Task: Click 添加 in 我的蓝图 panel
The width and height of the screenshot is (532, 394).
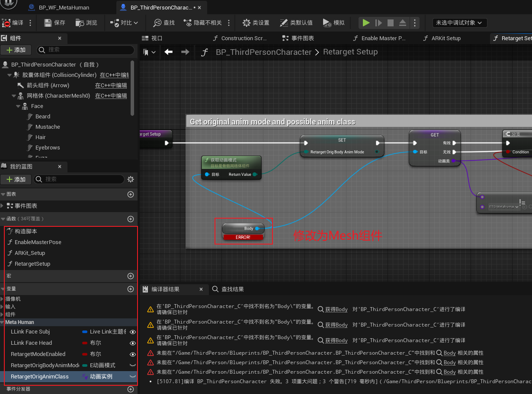Action: (16, 179)
